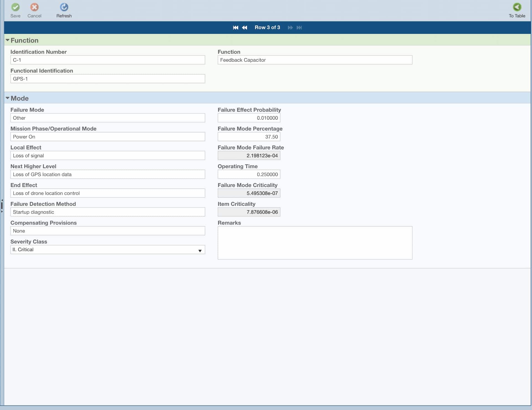Viewport: 532px width, 410px height.
Task: Jump to the first row using skip-back icon
Action: [x=236, y=27]
